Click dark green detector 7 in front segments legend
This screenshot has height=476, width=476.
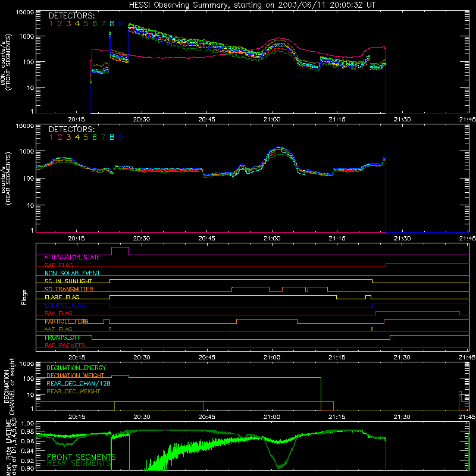pyautogui.click(x=103, y=24)
